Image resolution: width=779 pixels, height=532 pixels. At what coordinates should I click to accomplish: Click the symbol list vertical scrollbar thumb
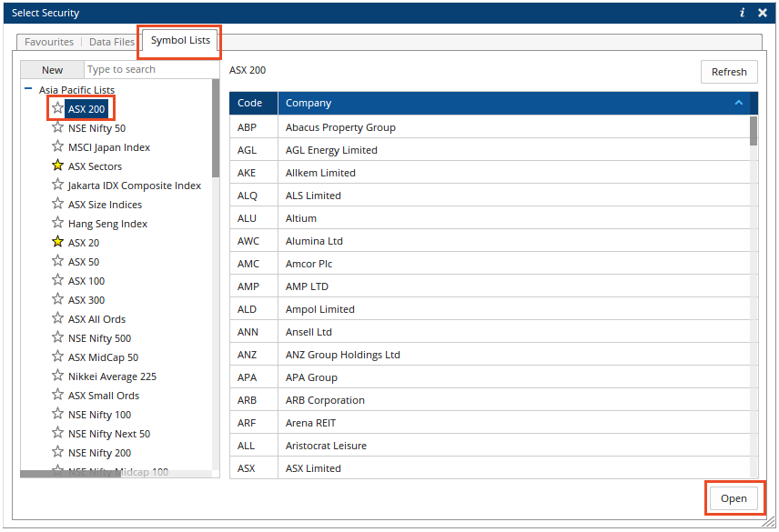pyautogui.click(x=216, y=128)
